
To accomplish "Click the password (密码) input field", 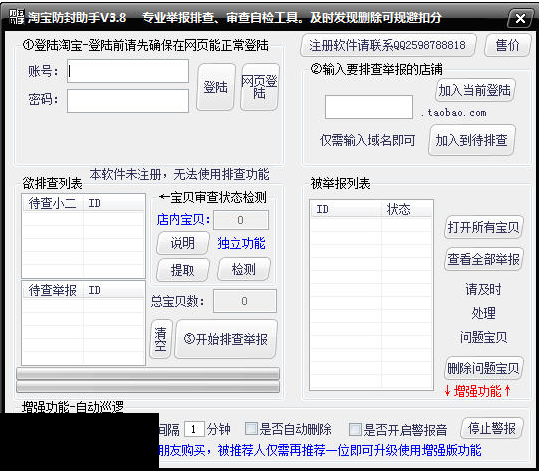I will coord(128,101).
